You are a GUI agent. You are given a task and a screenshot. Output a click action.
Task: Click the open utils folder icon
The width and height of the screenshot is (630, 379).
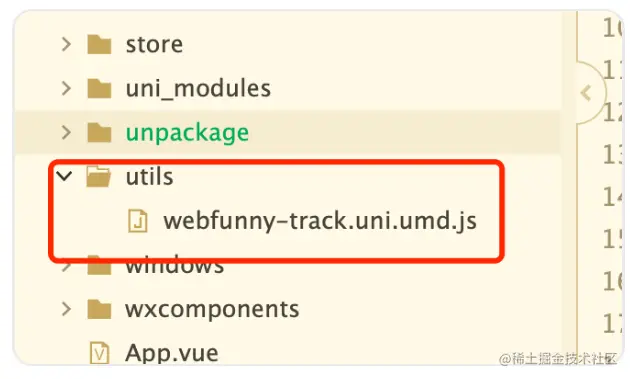(x=98, y=177)
